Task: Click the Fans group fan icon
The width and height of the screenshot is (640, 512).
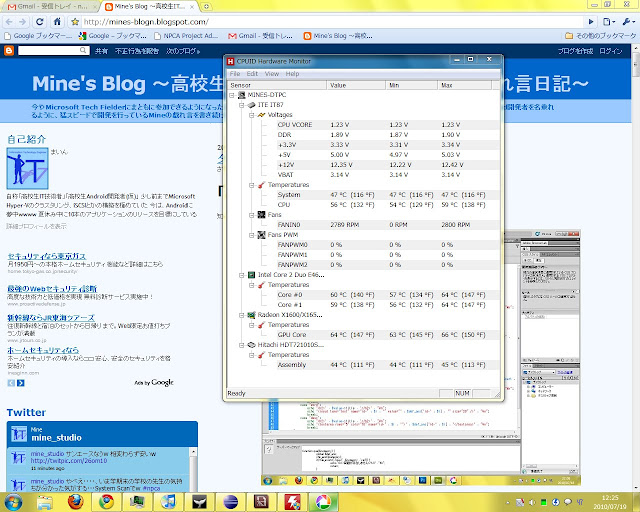Action: (262, 215)
